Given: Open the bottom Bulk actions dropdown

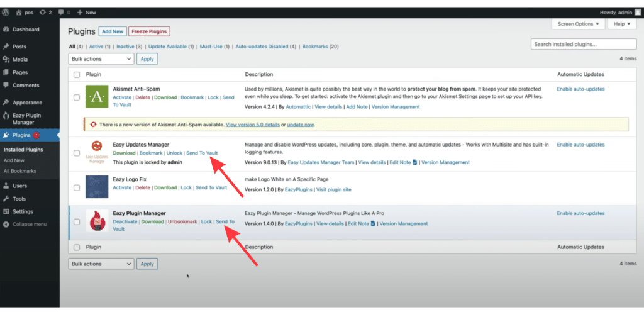Looking at the screenshot, I should 101,264.
